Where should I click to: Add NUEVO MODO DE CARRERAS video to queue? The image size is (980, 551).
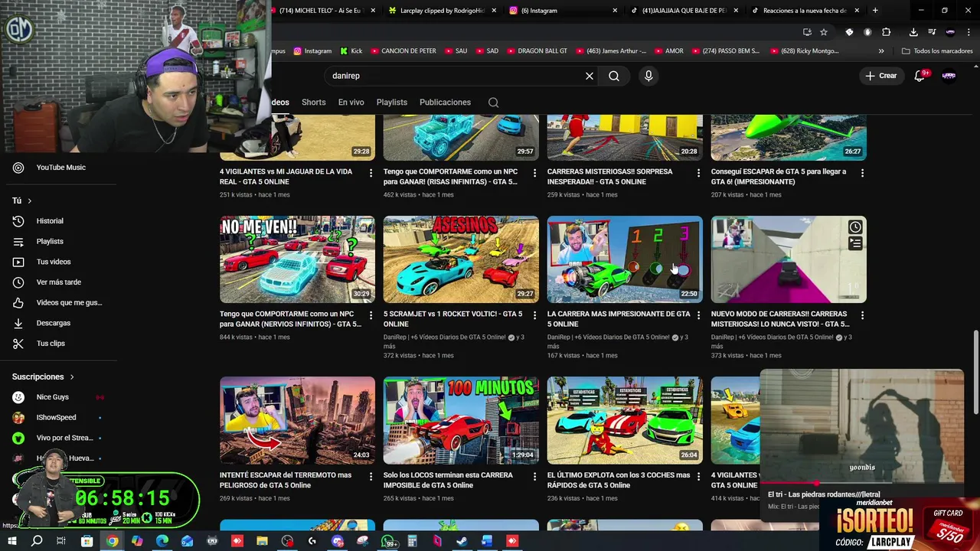pos(855,244)
